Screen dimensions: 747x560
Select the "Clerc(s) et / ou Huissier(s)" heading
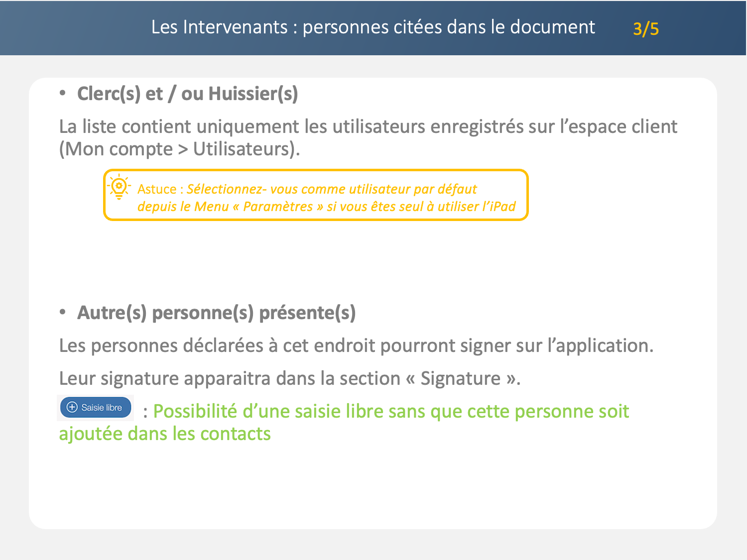pyautogui.click(x=187, y=94)
